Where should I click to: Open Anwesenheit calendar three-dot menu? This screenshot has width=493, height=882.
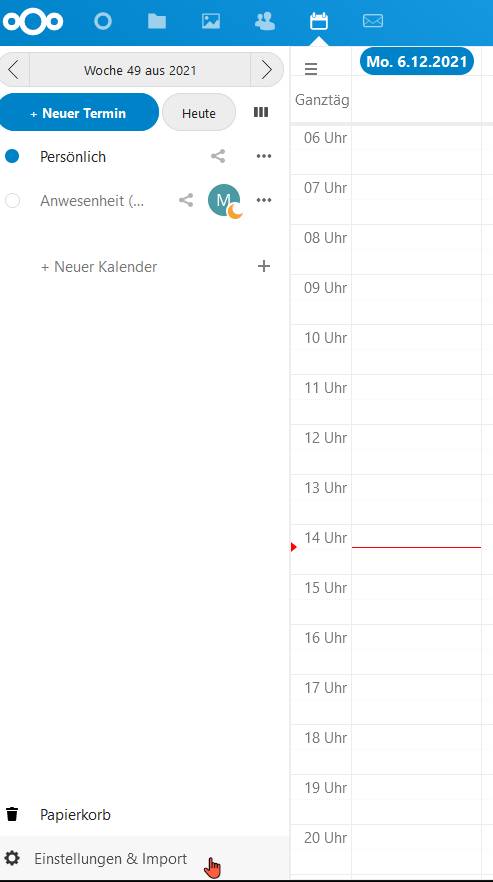(264, 200)
